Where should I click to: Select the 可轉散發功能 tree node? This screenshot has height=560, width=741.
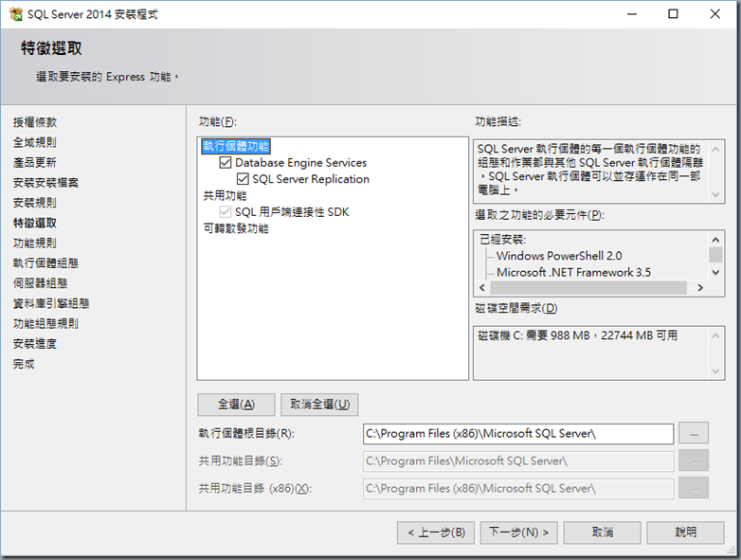236,228
